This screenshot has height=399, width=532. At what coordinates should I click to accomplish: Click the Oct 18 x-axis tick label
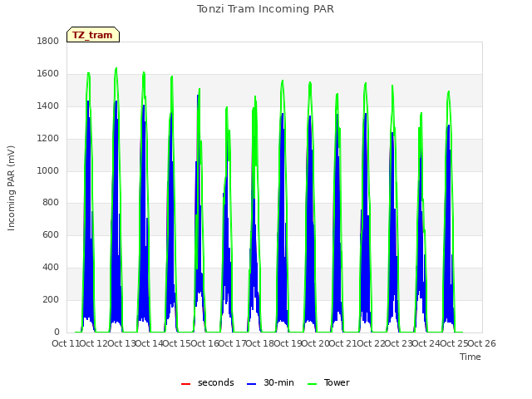pos(259,343)
